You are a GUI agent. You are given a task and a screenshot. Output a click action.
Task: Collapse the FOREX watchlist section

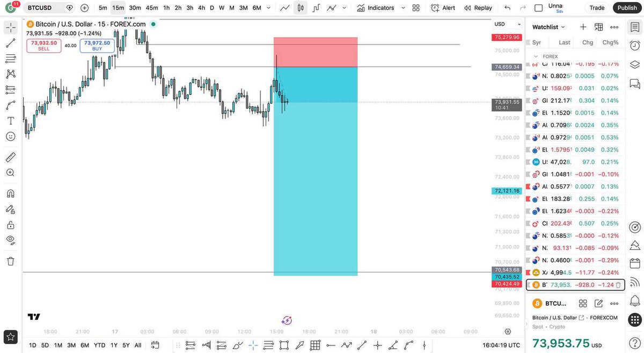tap(536, 56)
